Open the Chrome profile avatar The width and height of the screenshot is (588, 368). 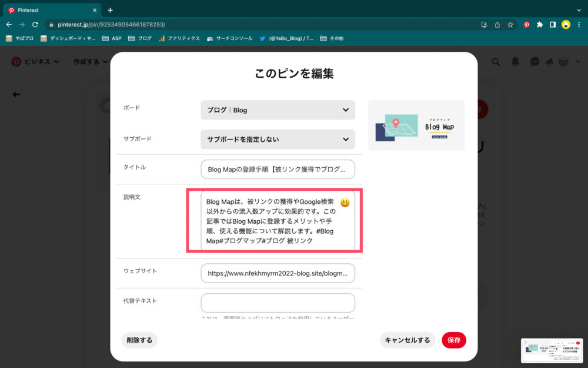(566, 25)
